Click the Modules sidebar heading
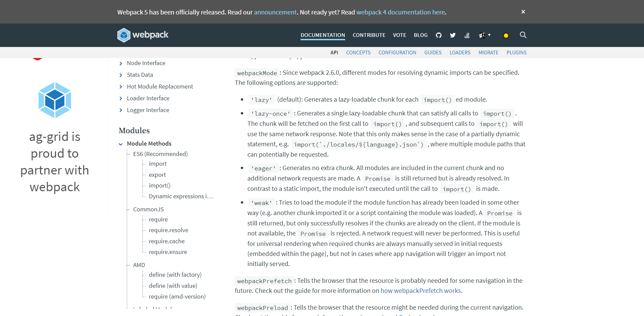This screenshot has height=316, width=644. [x=134, y=130]
